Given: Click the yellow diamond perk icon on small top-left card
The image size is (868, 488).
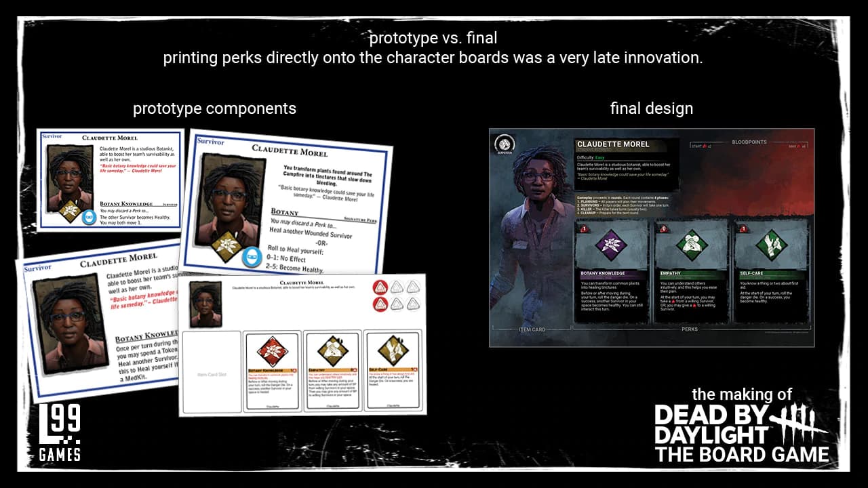Looking at the screenshot, I should point(68,211).
